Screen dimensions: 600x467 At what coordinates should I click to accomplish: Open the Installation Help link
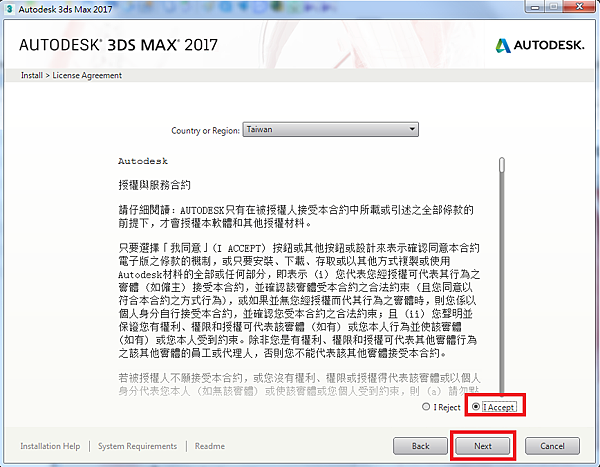click(x=50, y=446)
